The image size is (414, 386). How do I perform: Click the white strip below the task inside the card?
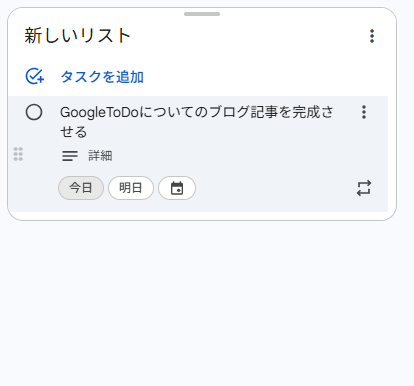click(202, 215)
